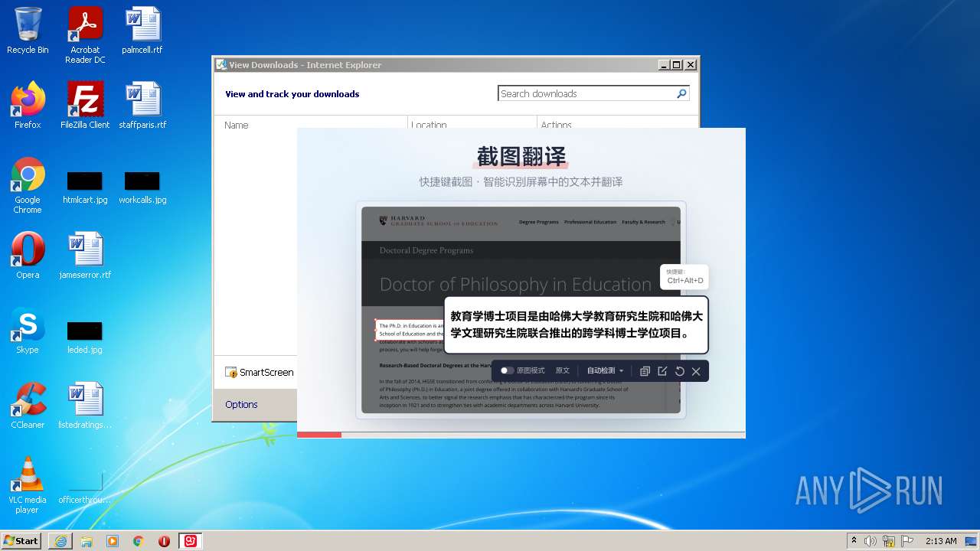The width and height of the screenshot is (980, 551).
Task: Open Windows Explorer folder taskbar icon
Action: pyautogui.click(x=87, y=541)
